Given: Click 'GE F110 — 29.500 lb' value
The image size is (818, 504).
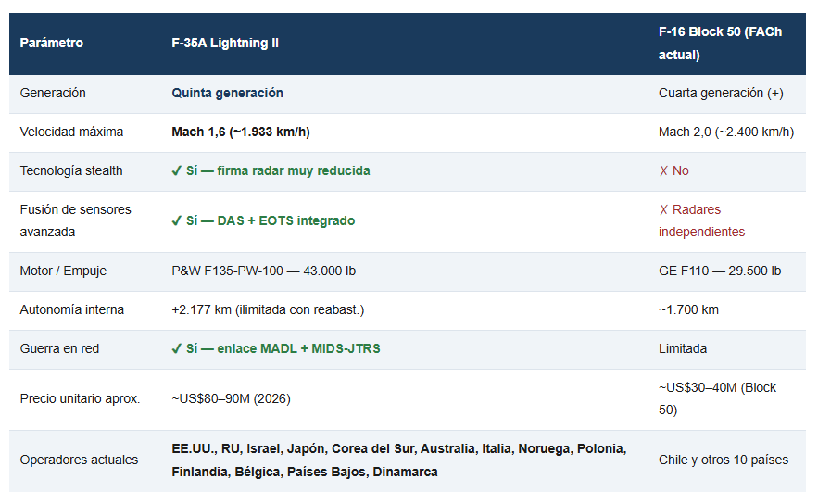Looking at the screenshot, I should tap(720, 271).
